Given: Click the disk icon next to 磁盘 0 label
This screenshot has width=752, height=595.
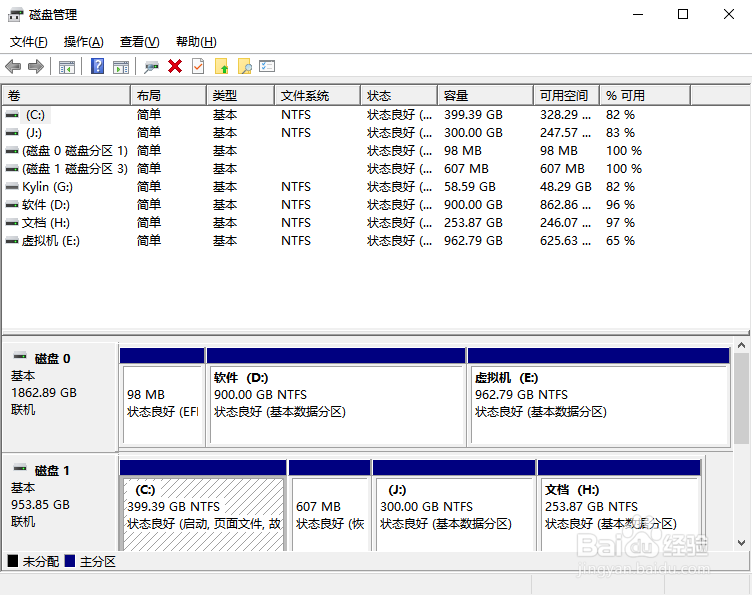Looking at the screenshot, I should coord(20,356).
